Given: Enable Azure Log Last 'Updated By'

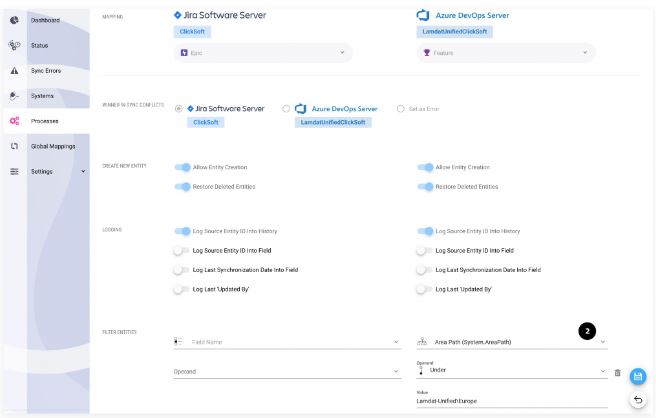Looking at the screenshot, I should coord(424,289).
